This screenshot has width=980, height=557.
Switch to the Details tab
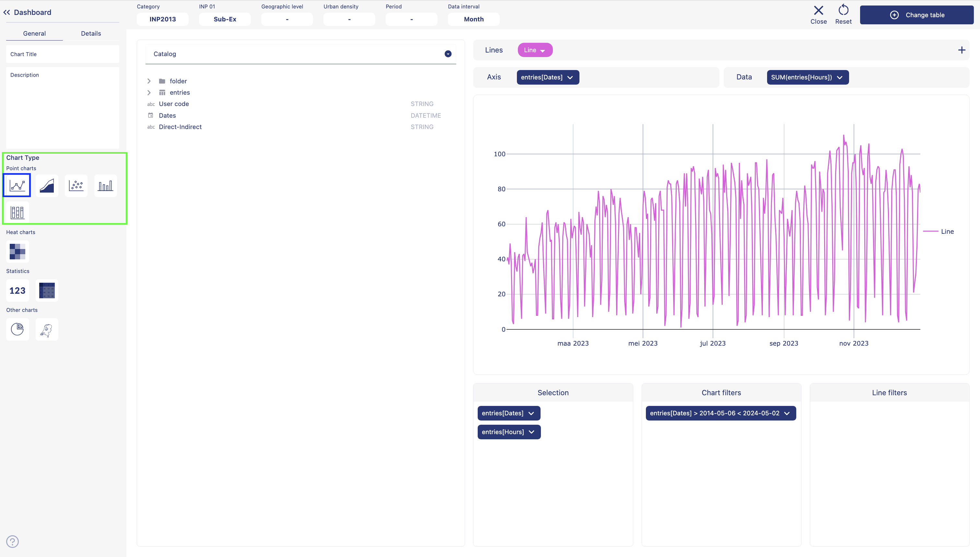pos(91,33)
